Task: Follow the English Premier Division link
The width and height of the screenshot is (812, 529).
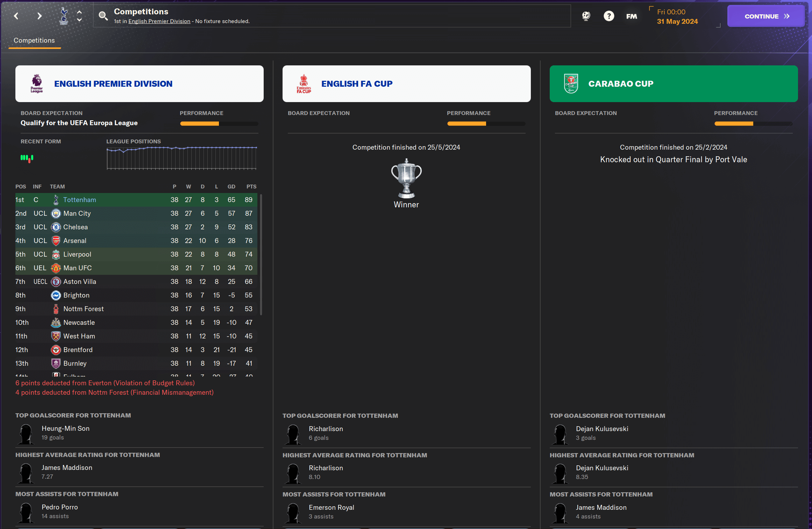Action: coord(159,21)
